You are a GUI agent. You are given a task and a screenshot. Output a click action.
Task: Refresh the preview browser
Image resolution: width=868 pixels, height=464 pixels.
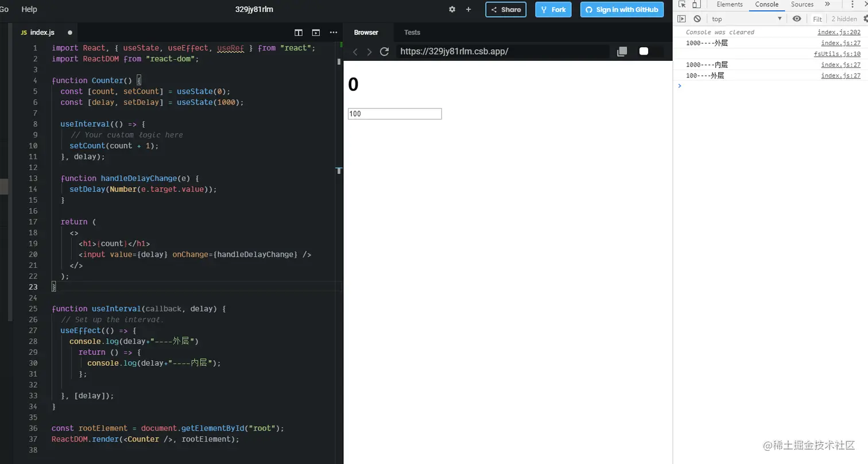[x=384, y=52]
